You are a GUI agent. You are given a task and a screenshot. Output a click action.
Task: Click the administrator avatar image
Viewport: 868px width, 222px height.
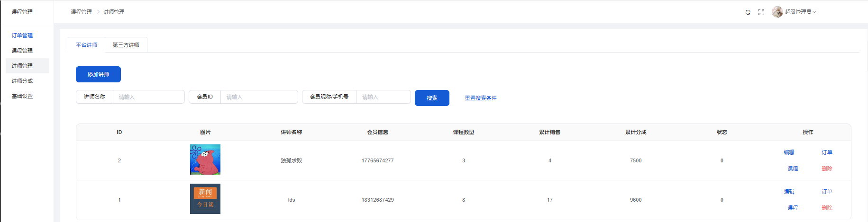coord(777,12)
